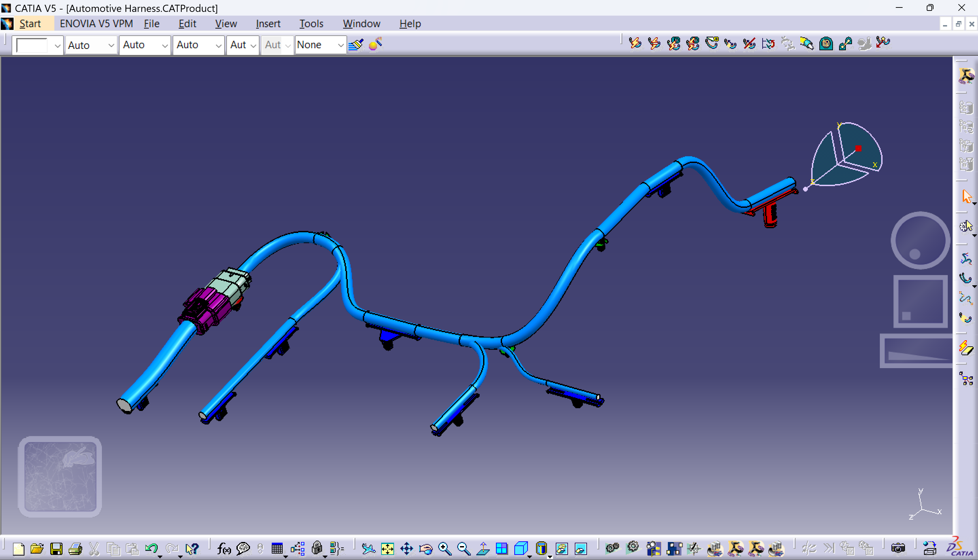
Task: Toggle Swap Visible Space view
Action: click(581, 548)
